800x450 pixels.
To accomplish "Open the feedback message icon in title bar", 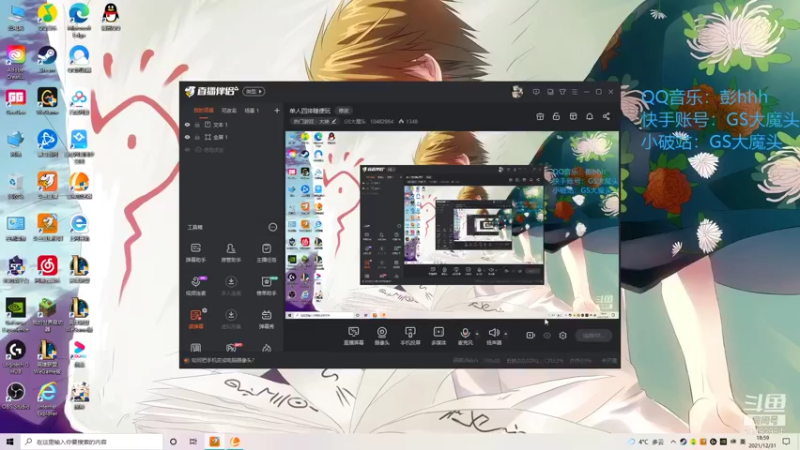I will pos(536,92).
